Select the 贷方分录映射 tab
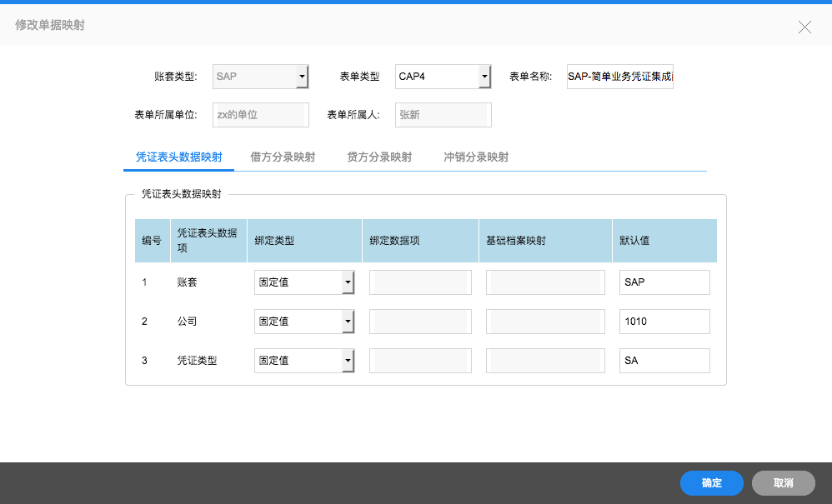This screenshot has width=832, height=504. point(379,157)
